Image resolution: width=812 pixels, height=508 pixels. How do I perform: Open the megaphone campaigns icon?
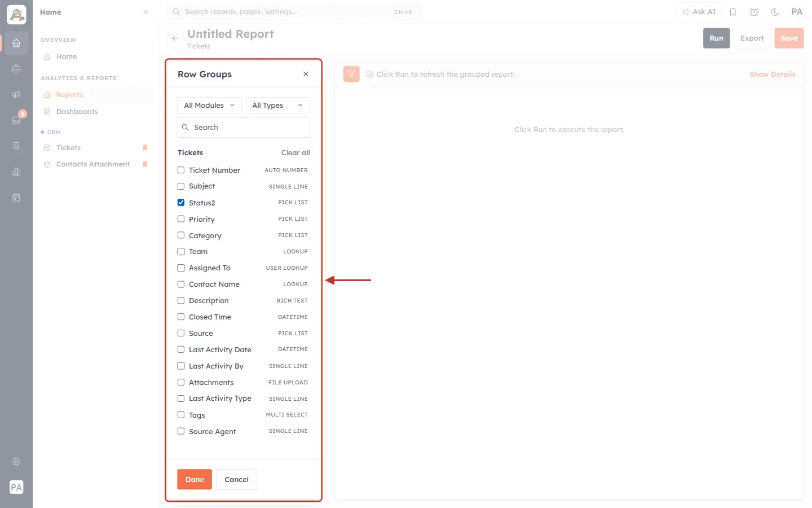click(16, 94)
